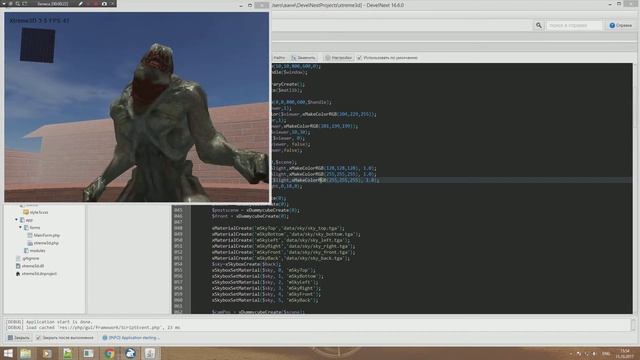
Task: Click the debug line 'Application start is done.'
Action: pos(49,322)
